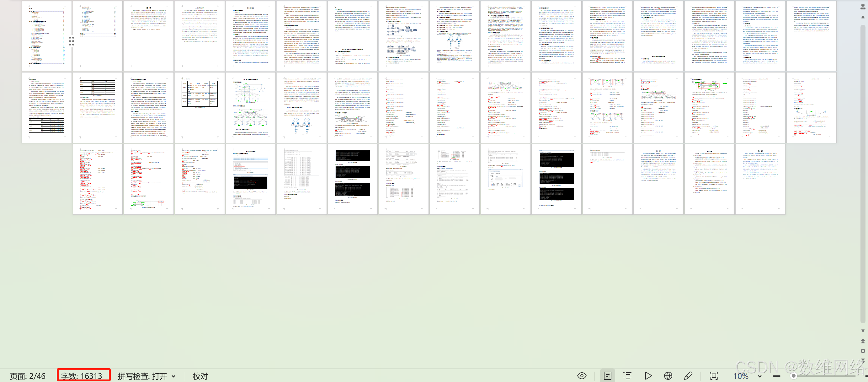
Task: Click the pen writing mode icon
Action: (688, 376)
